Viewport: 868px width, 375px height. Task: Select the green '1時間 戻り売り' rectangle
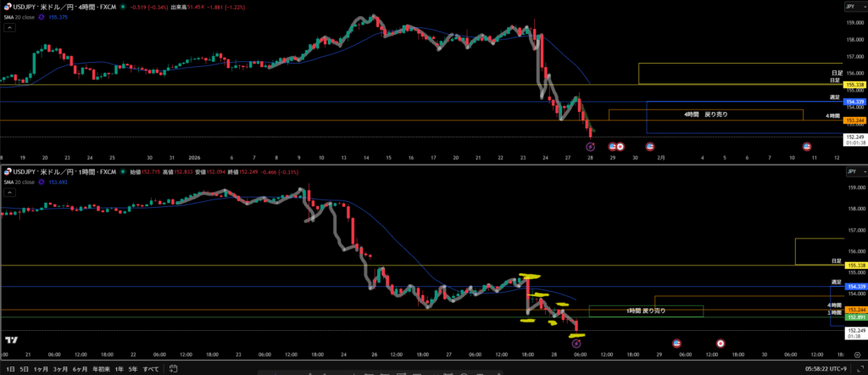tap(645, 311)
